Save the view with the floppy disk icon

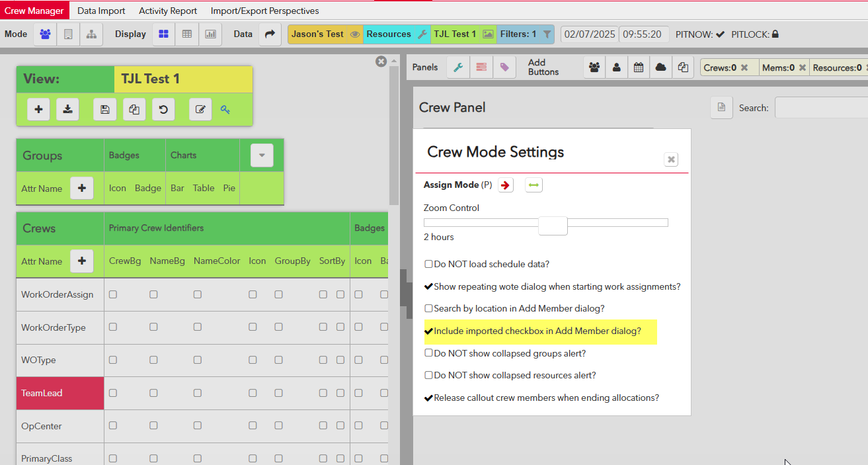click(104, 110)
